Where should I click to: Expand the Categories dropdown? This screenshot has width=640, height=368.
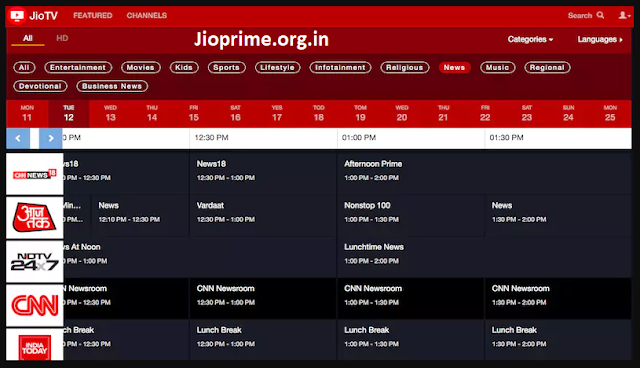[530, 39]
